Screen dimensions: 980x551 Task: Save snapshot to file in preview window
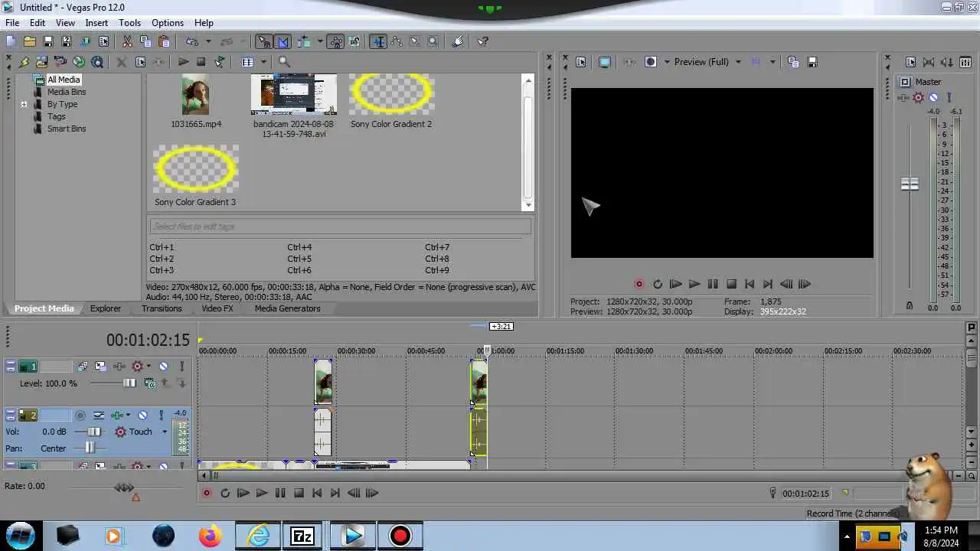[x=812, y=62]
